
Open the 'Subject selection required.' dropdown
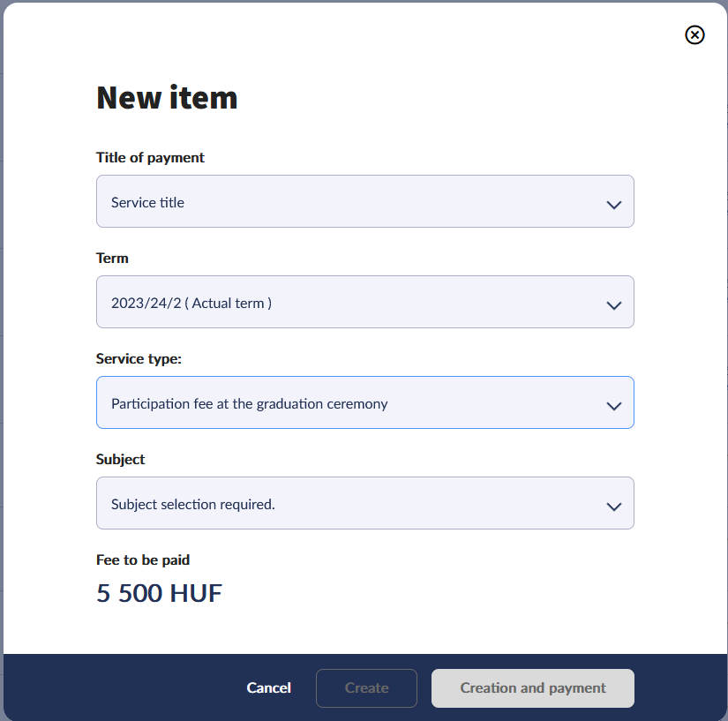pyautogui.click(x=353, y=504)
